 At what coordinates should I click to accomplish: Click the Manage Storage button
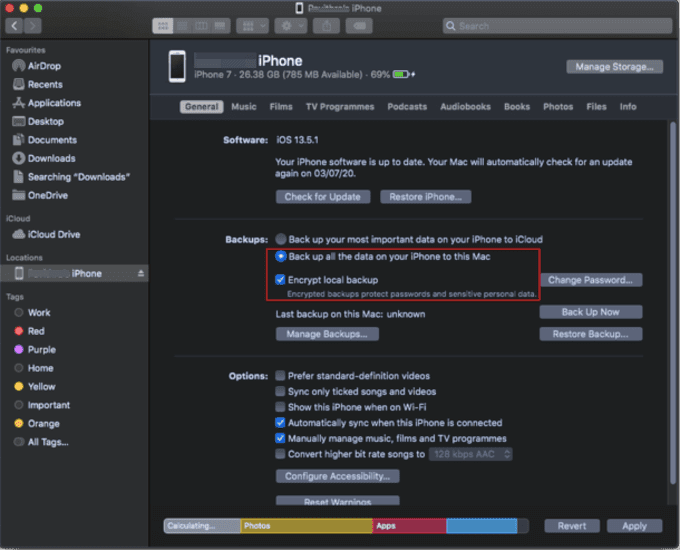click(x=614, y=67)
